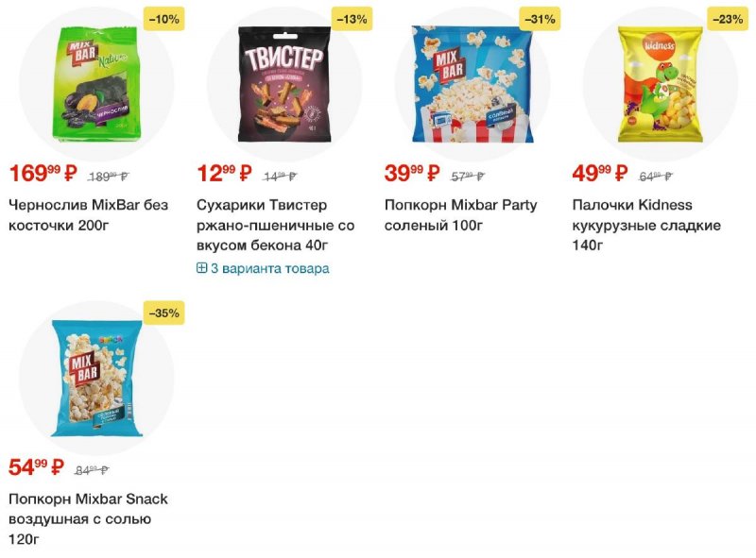This screenshot has width=756, height=558.
Task: Open the Mixbar Snack popcorn image
Action: point(96,378)
